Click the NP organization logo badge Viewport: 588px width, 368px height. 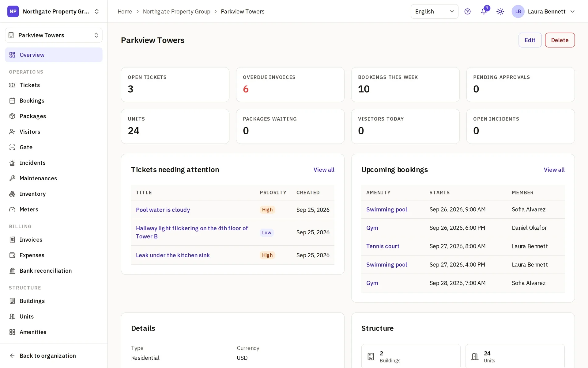coord(13,11)
